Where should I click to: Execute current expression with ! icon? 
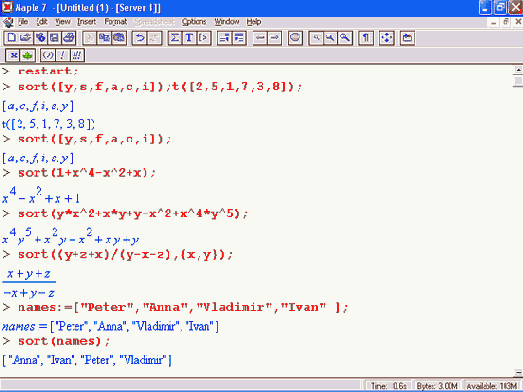[x=62, y=55]
